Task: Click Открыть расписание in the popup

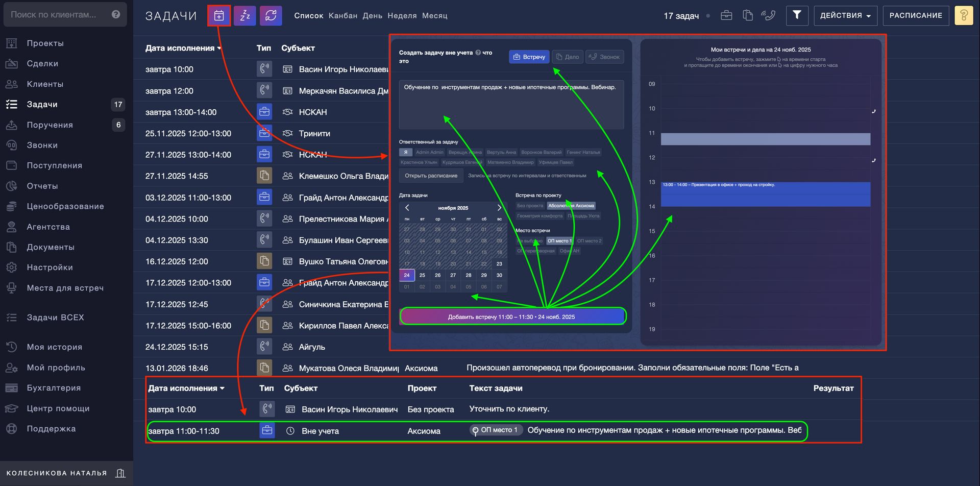Action: (x=431, y=176)
